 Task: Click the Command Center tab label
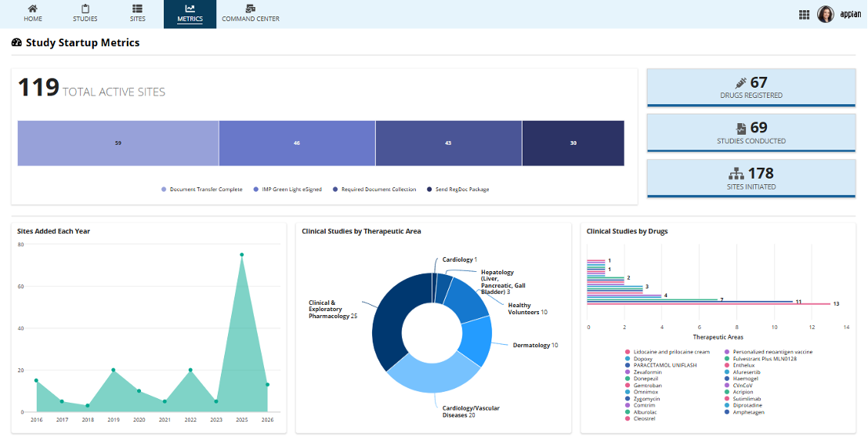pyautogui.click(x=250, y=19)
